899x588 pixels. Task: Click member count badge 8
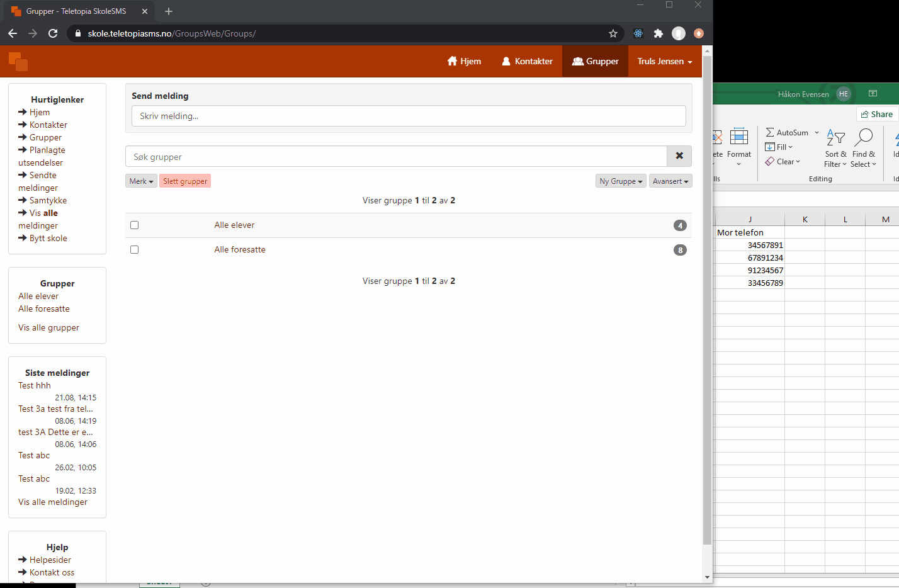point(680,250)
